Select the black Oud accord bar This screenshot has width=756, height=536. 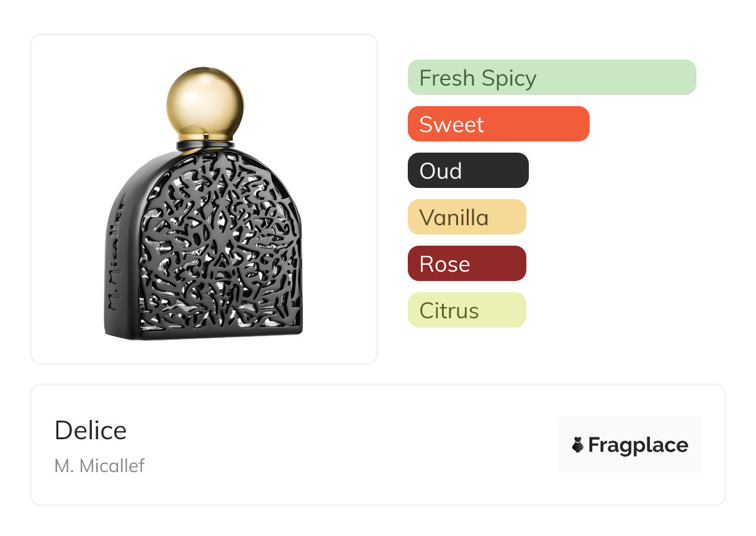467,171
